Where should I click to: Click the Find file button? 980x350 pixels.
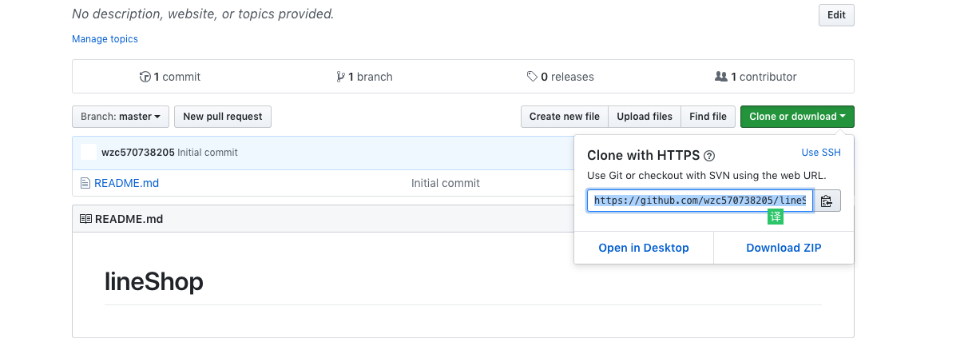(708, 117)
